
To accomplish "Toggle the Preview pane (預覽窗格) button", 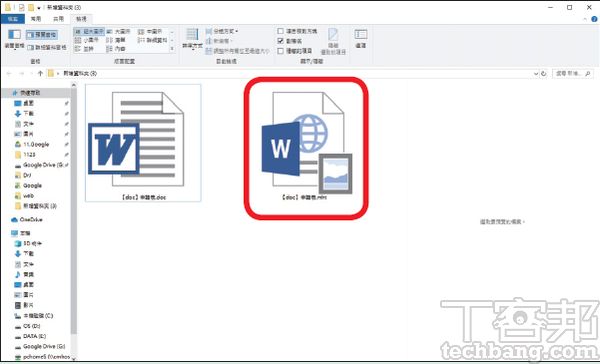I will click(42, 35).
